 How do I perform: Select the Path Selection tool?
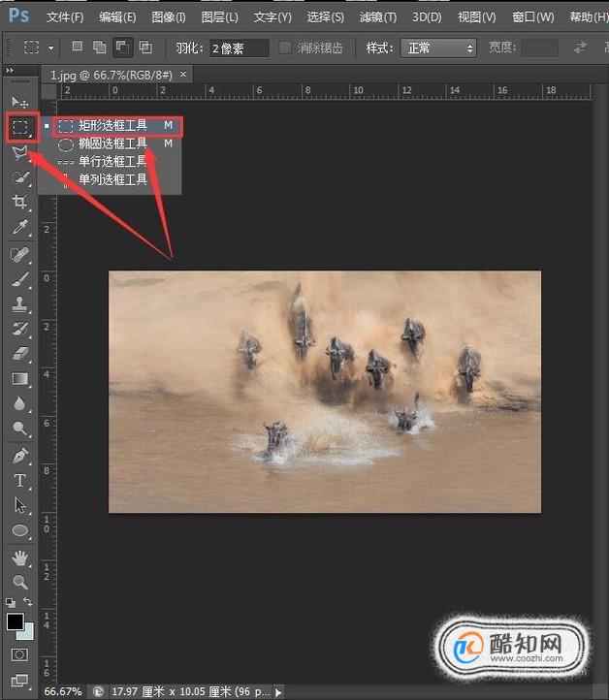coord(20,505)
